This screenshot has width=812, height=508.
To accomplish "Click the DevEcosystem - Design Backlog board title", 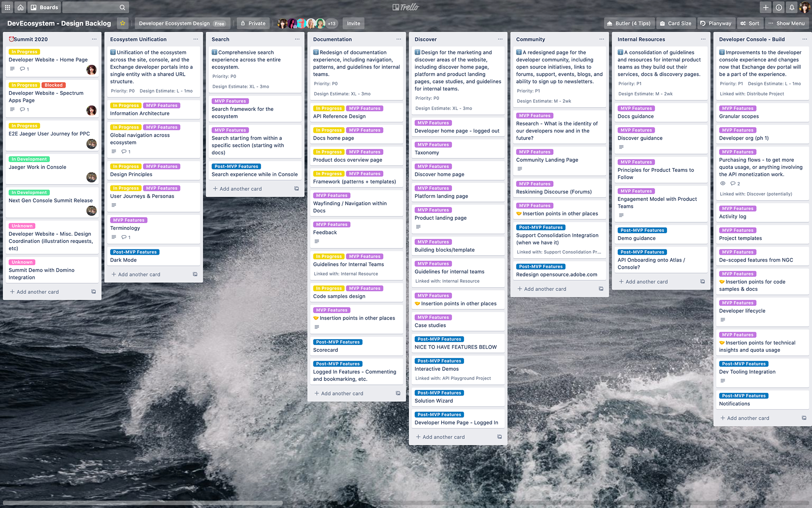I will tap(59, 23).
